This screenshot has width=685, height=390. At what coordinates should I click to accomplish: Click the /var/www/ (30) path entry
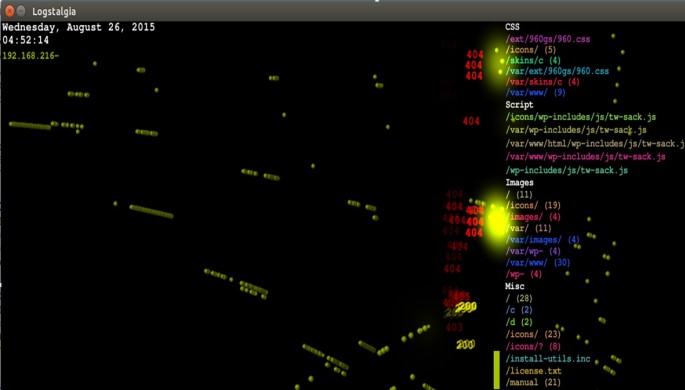(538, 262)
